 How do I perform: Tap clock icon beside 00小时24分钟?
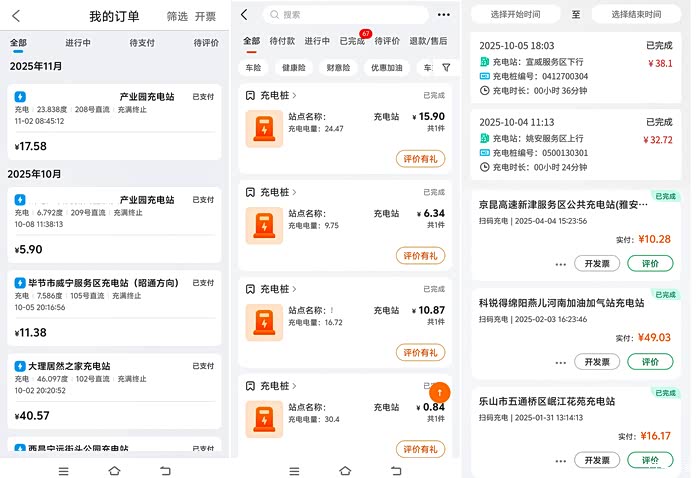(484, 167)
